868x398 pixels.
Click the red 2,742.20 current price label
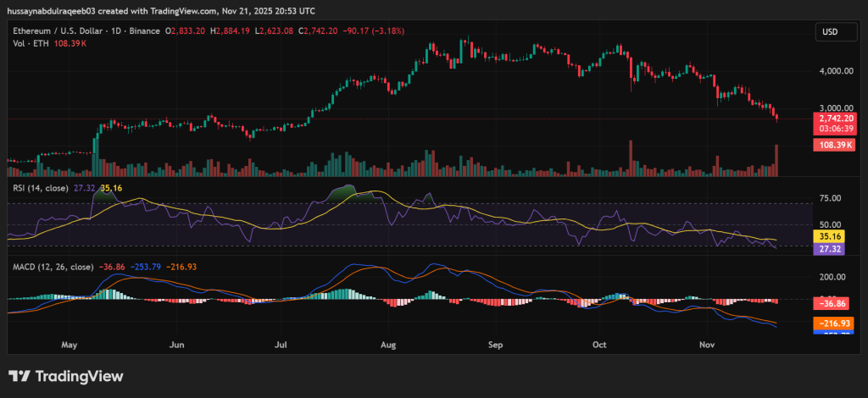[x=833, y=119]
